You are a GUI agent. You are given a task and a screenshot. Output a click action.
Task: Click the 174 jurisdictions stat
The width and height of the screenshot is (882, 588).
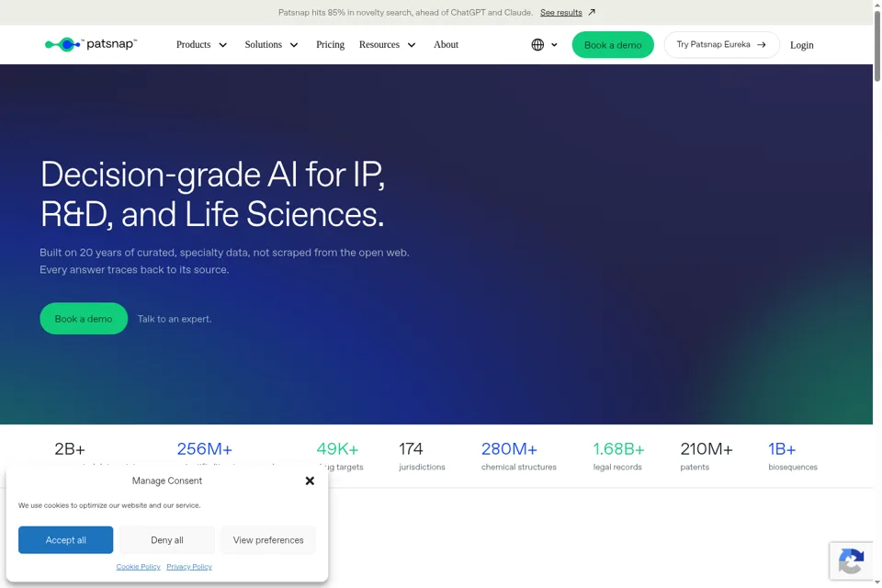422,457
